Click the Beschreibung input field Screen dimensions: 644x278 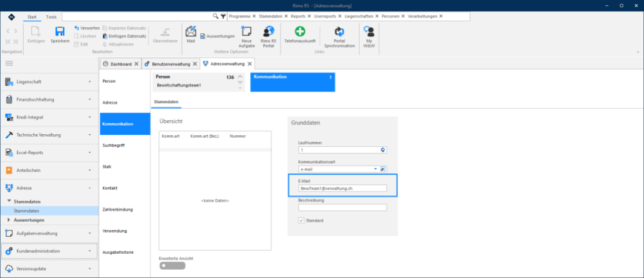point(342,208)
